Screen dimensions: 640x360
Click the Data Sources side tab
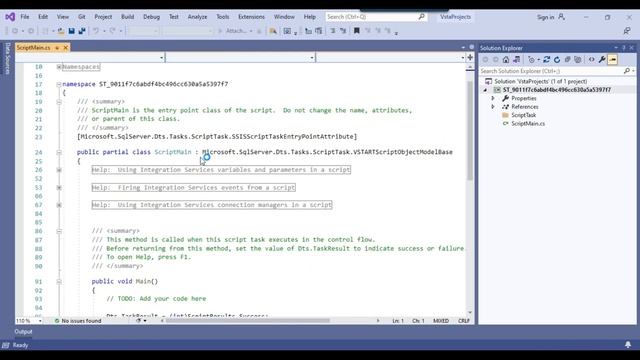pos(7,58)
